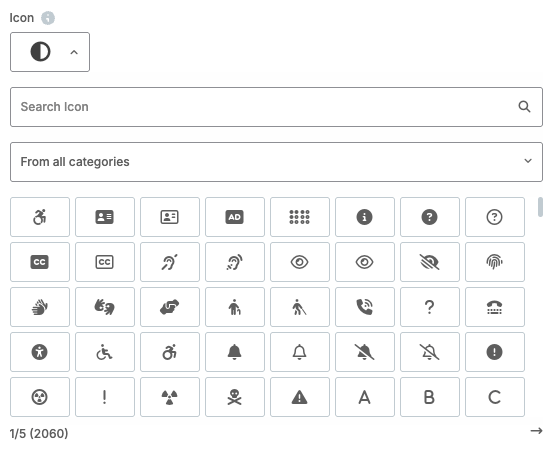
Task: Collapse the icon picker with half-circle icon
Action: click(x=50, y=52)
